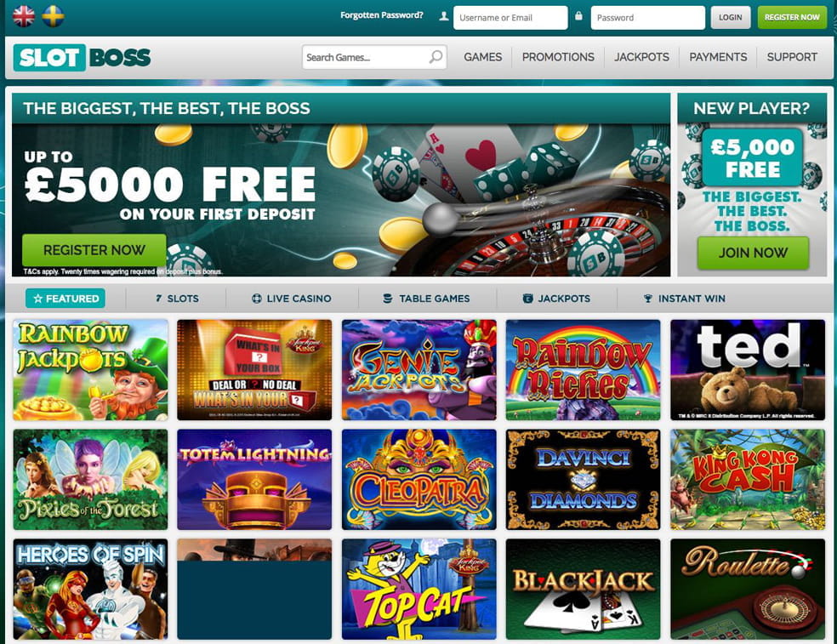Select the Swedish flag language icon

click(53, 16)
